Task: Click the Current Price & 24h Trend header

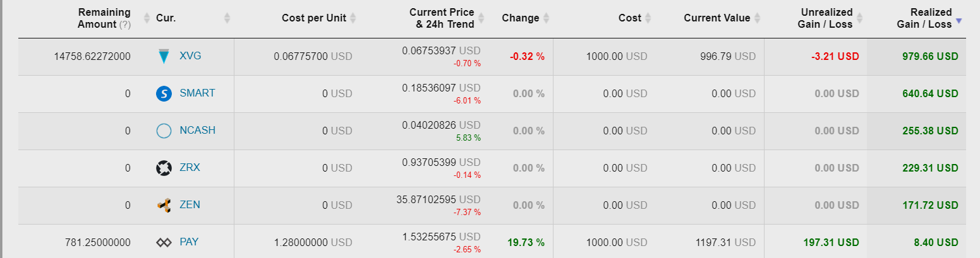Action: (441, 18)
